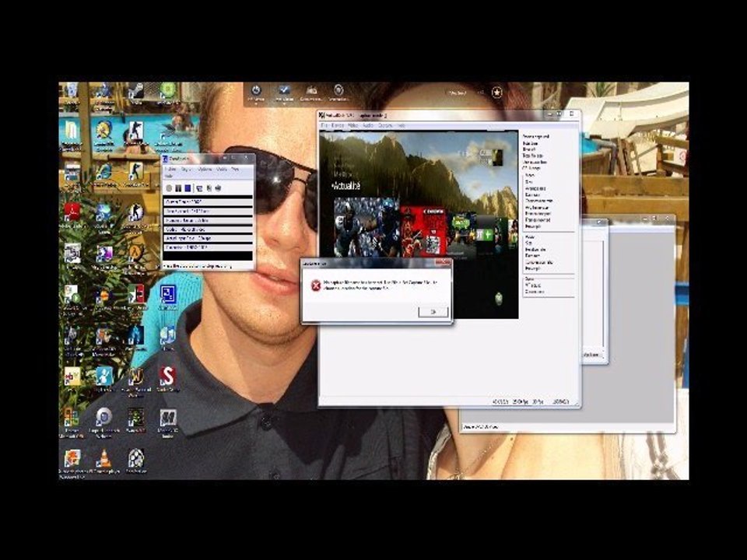Click the Actualité heading in the Xbox dashboard
The height and width of the screenshot is (560, 747).
(346, 186)
